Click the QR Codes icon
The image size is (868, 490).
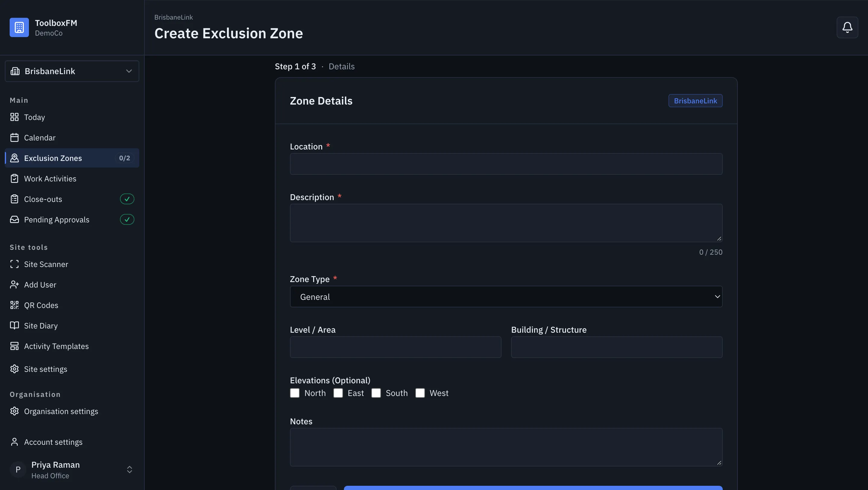click(x=14, y=305)
